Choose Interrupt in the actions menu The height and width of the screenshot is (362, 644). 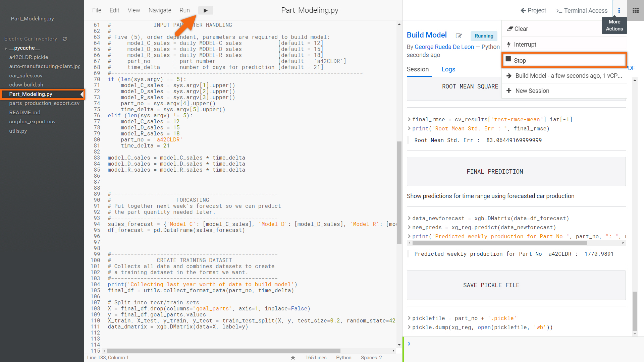point(525,45)
